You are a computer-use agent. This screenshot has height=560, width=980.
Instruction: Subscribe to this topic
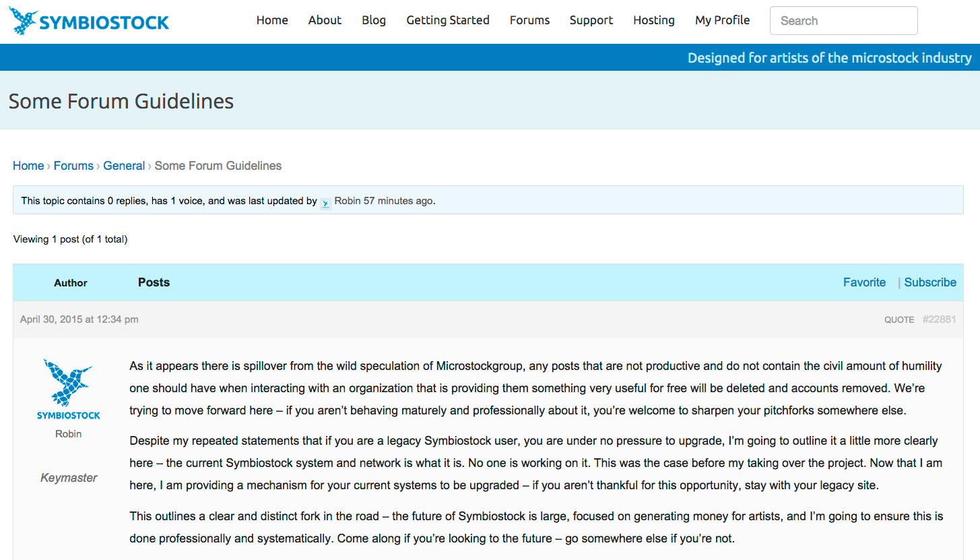tap(930, 282)
